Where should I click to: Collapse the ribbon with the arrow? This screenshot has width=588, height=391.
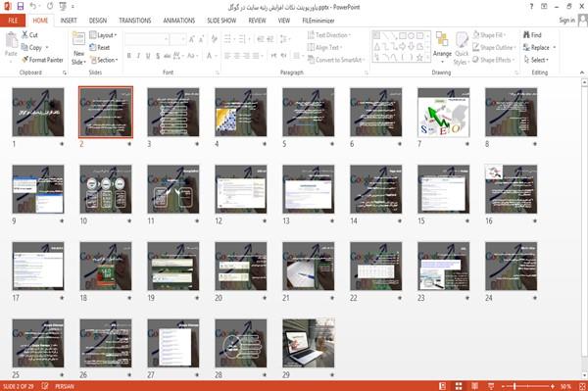click(581, 73)
